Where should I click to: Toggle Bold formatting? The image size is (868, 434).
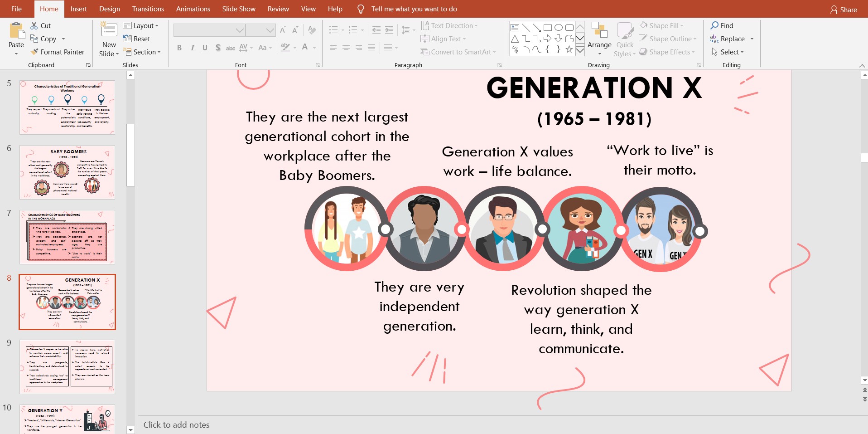[x=179, y=48]
